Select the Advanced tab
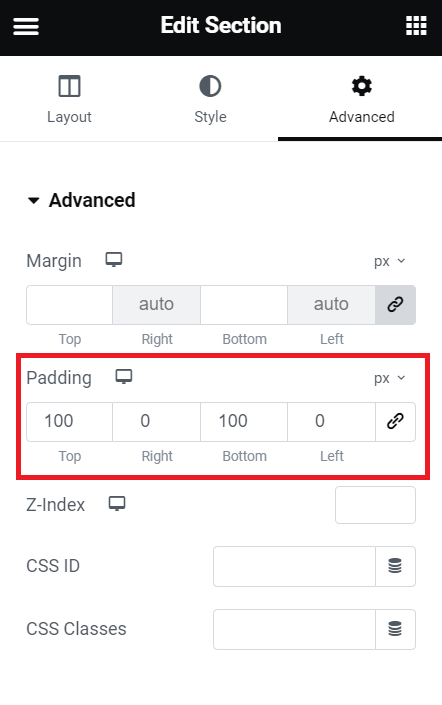 [x=362, y=99]
